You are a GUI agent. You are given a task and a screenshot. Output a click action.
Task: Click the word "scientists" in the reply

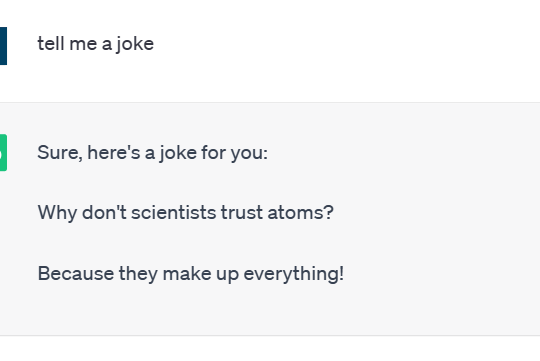[174, 212]
